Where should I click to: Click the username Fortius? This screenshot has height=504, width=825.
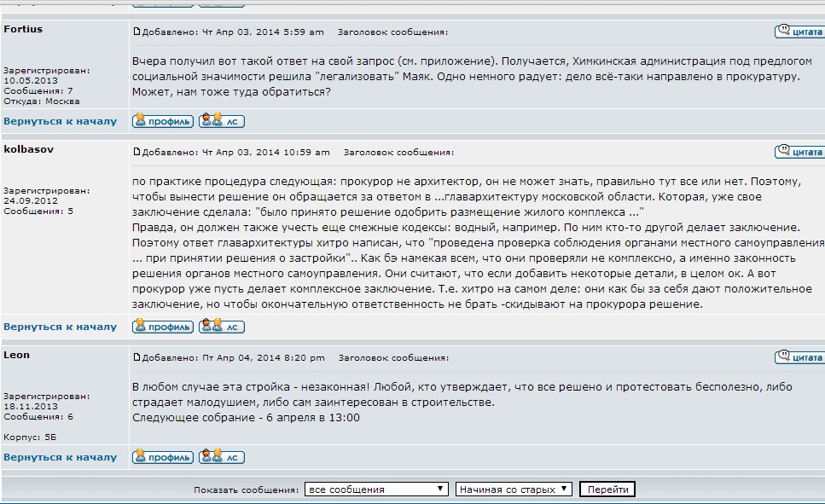click(x=23, y=29)
